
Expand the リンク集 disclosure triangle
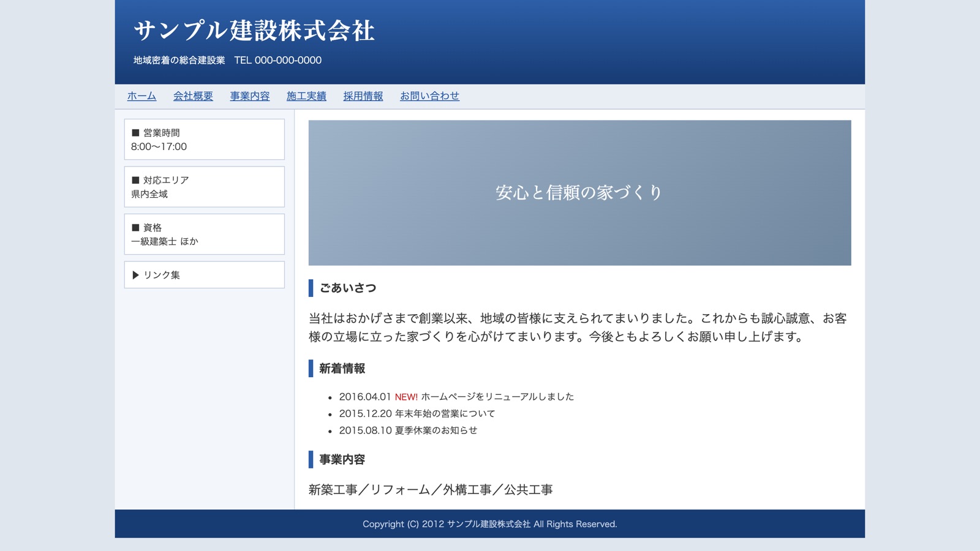(x=136, y=275)
